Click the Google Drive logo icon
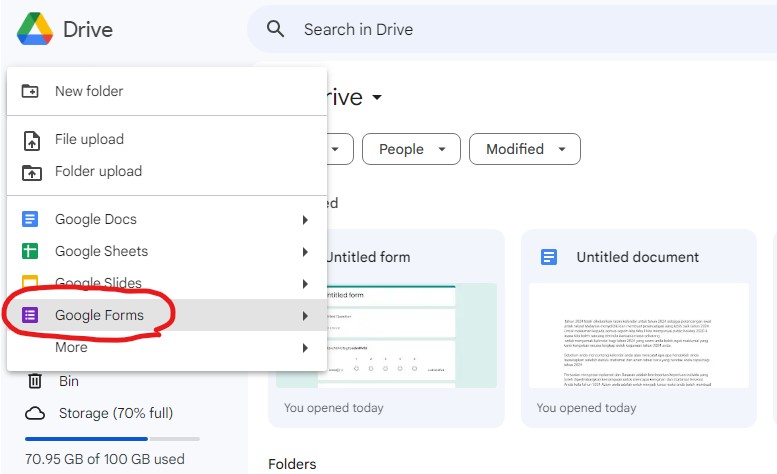 [x=34, y=29]
